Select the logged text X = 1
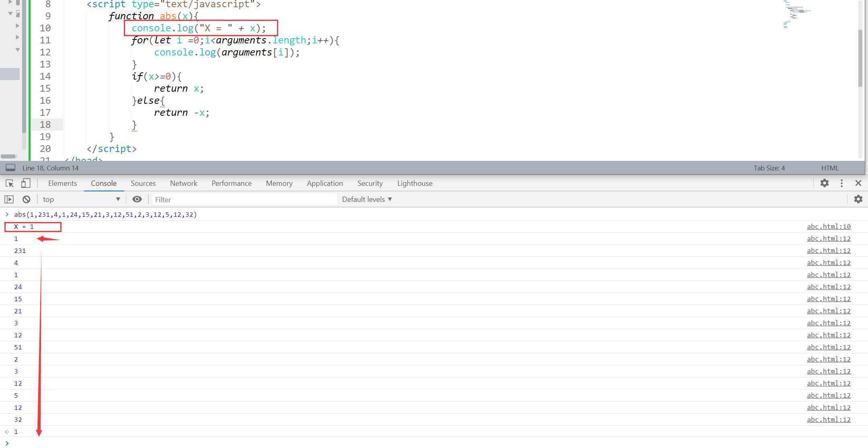Screen dimensions: 868x448 [24, 227]
